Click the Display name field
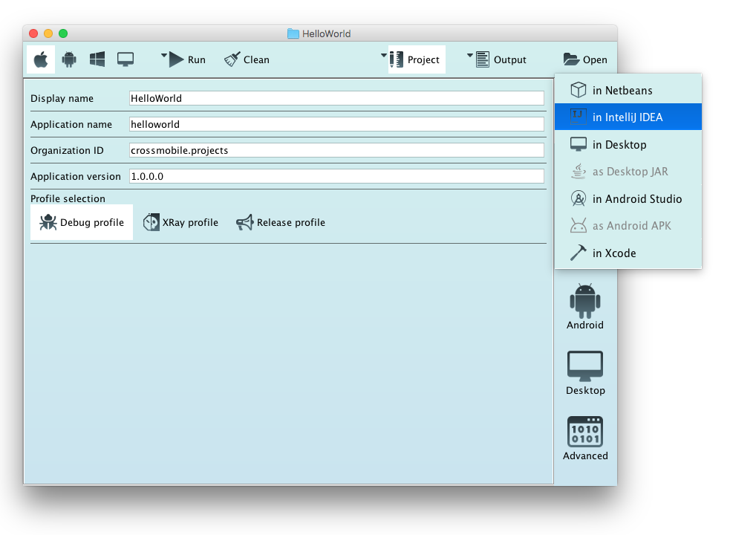756x535 pixels. coord(336,98)
